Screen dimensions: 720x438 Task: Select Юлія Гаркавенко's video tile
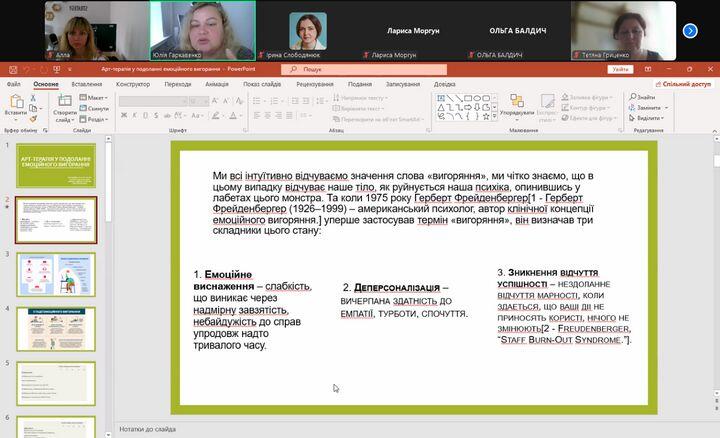click(x=202, y=30)
